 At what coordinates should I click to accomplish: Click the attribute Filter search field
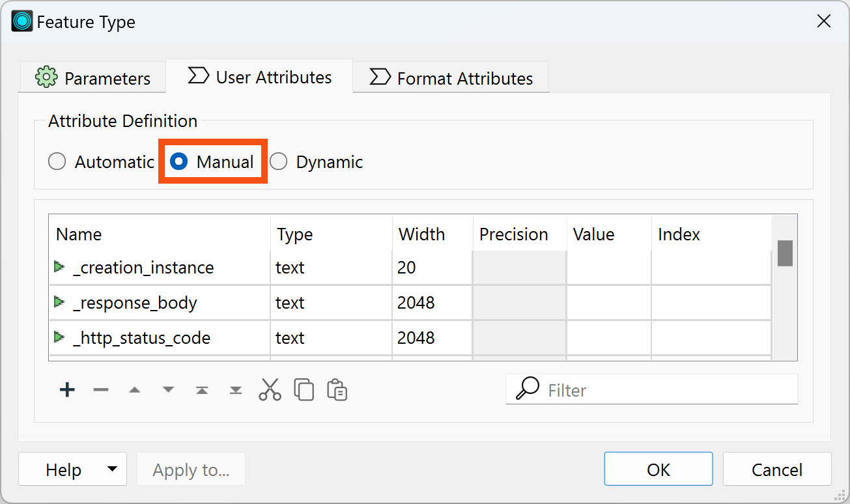coord(664,390)
